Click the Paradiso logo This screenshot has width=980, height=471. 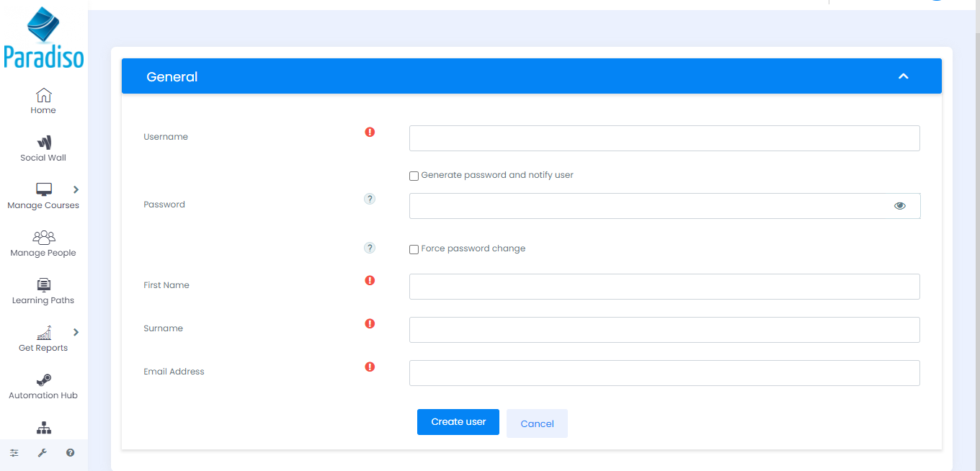(43, 37)
